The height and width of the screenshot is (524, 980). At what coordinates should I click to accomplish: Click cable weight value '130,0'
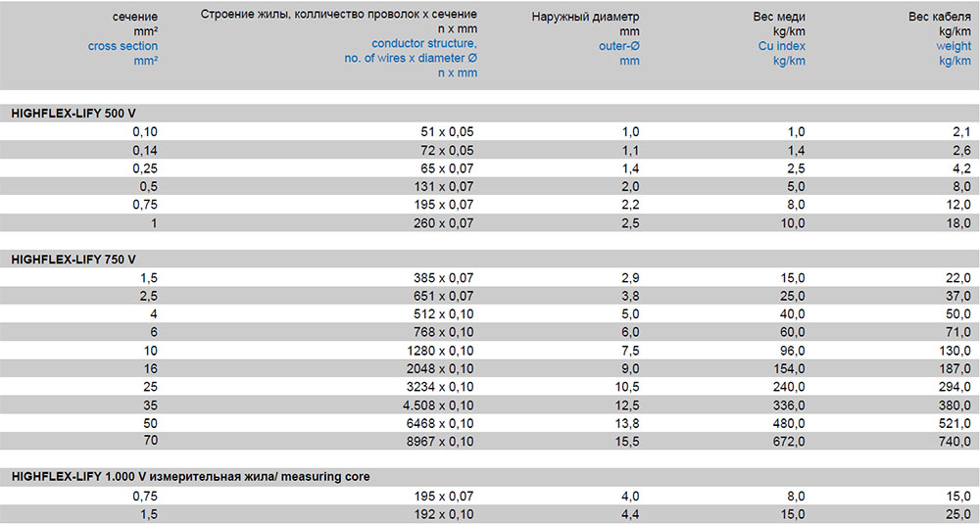[955, 351]
